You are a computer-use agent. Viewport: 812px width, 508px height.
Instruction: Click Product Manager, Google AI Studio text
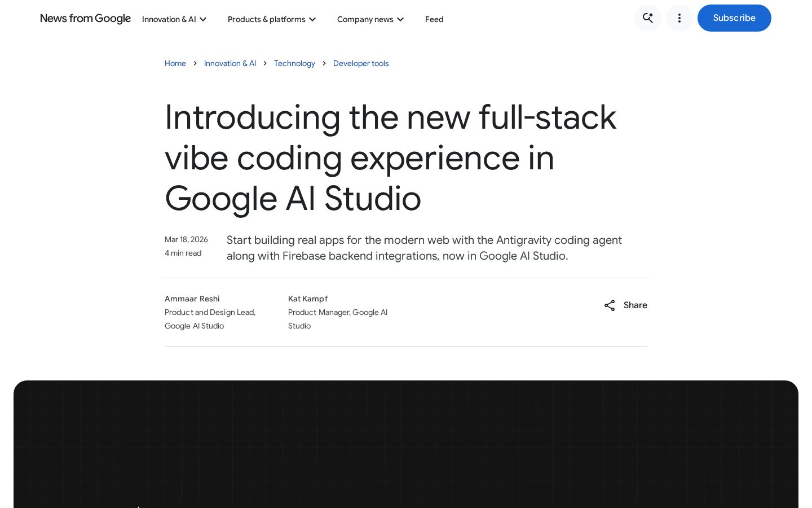click(338, 319)
